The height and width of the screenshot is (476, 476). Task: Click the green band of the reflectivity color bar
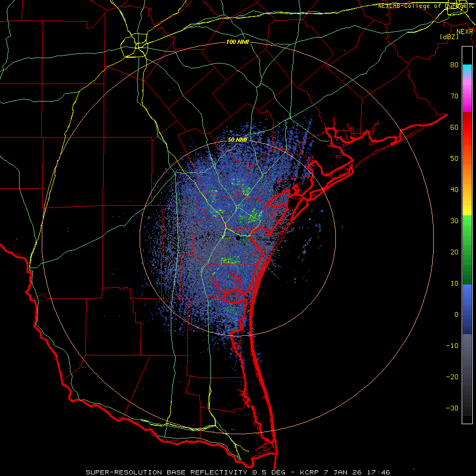(x=467, y=250)
